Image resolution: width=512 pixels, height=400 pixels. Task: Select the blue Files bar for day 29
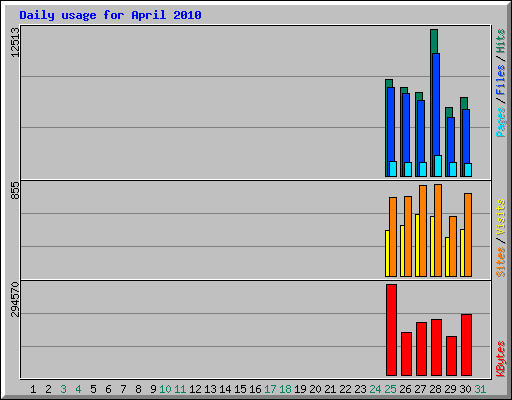pyautogui.click(x=451, y=140)
